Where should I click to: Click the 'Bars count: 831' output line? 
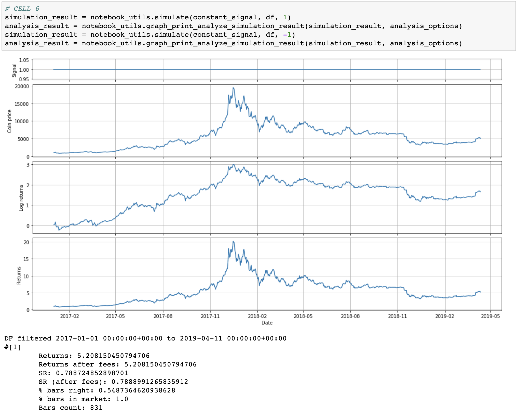(x=70, y=408)
